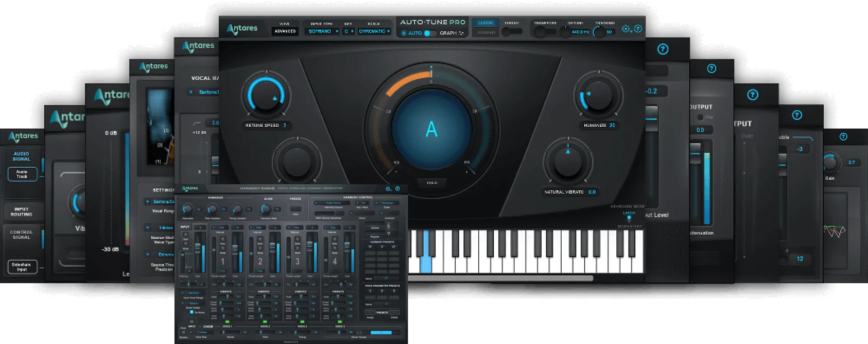
Task: Click the Pitch Variation knob
Action: (212, 209)
